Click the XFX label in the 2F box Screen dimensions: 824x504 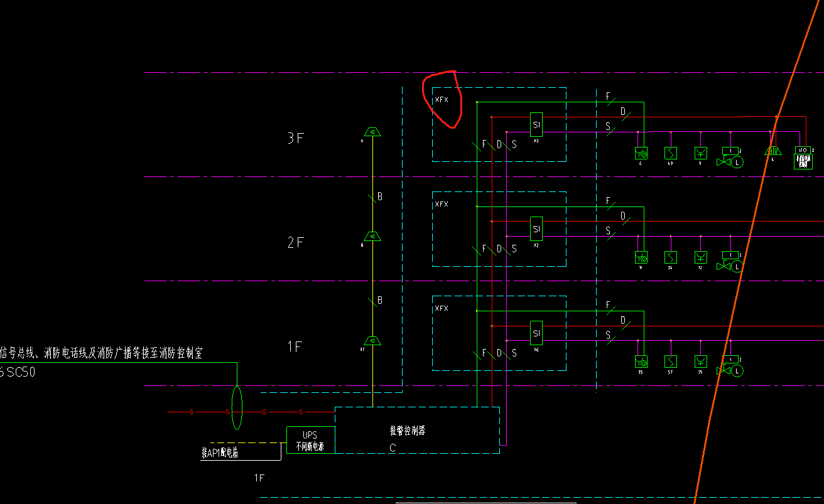(442, 204)
